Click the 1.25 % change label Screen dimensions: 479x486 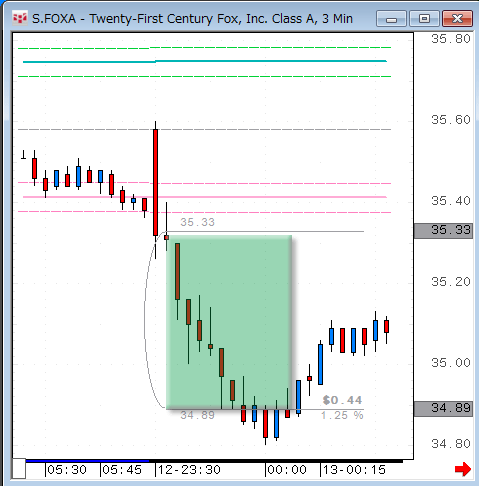(x=342, y=415)
